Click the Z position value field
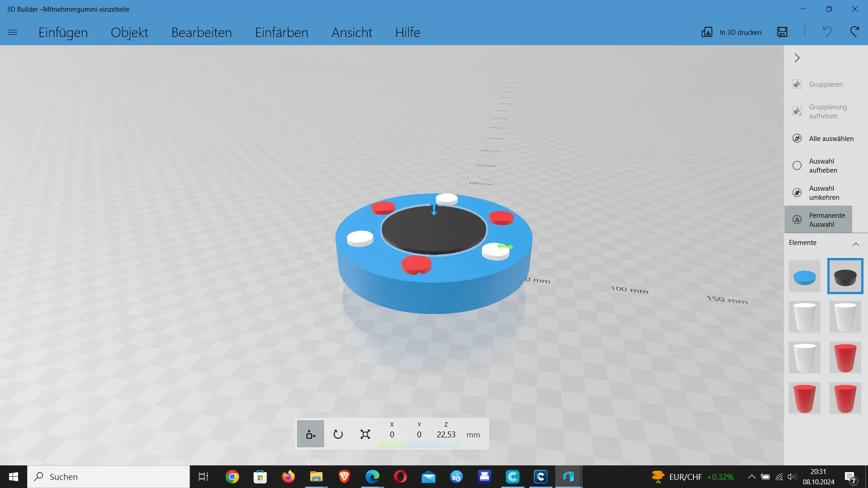The width and height of the screenshot is (868, 488). 446,435
